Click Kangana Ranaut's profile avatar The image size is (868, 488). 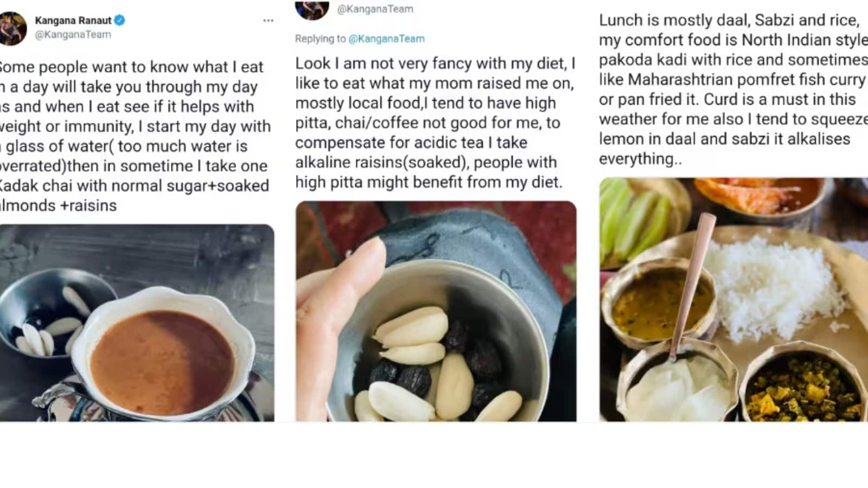pyautogui.click(x=12, y=28)
